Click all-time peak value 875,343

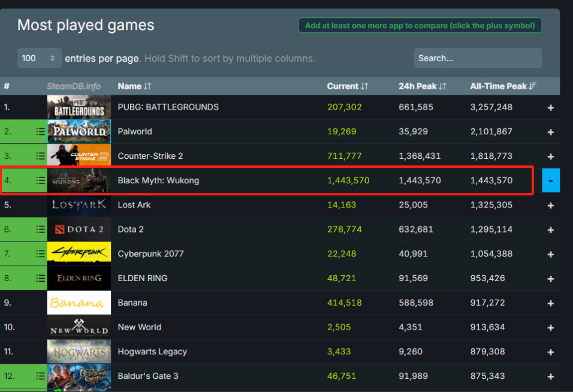tap(487, 376)
